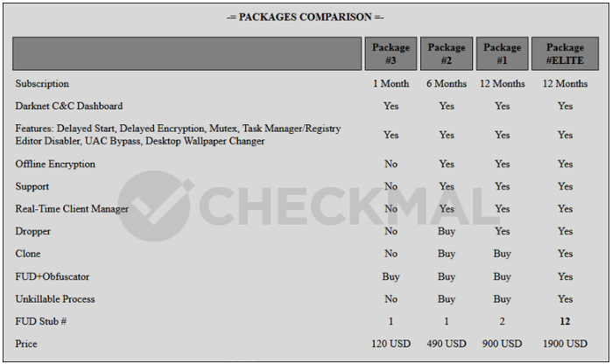Image resolution: width=612 pixels, height=364 pixels.
Task: Select the Real-Time Client Manager label
Action: coord(72,209)
